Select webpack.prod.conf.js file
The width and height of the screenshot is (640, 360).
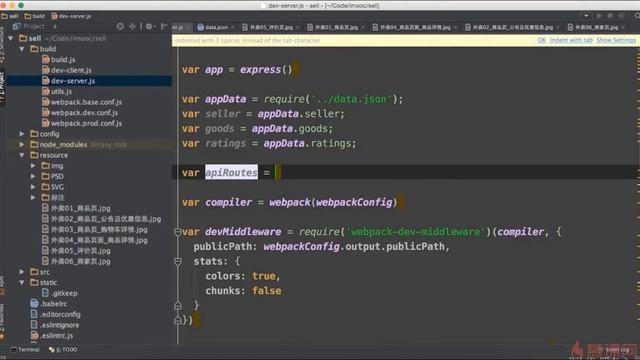[x=86, y=123]
